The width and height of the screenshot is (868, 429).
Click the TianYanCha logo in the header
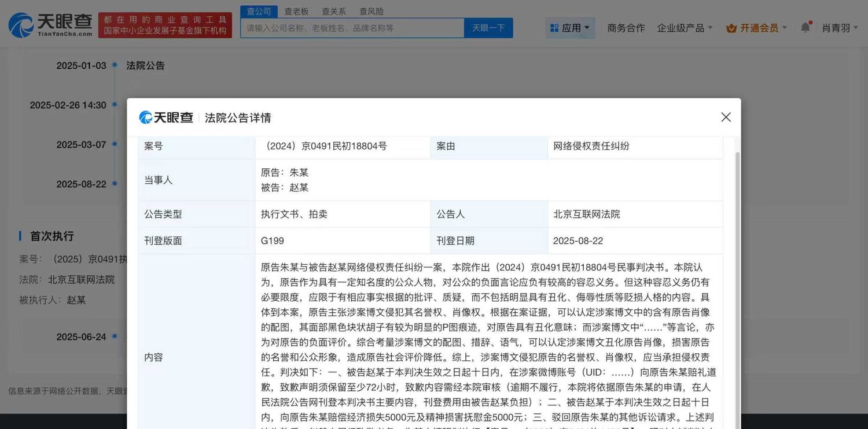[50, 25]
